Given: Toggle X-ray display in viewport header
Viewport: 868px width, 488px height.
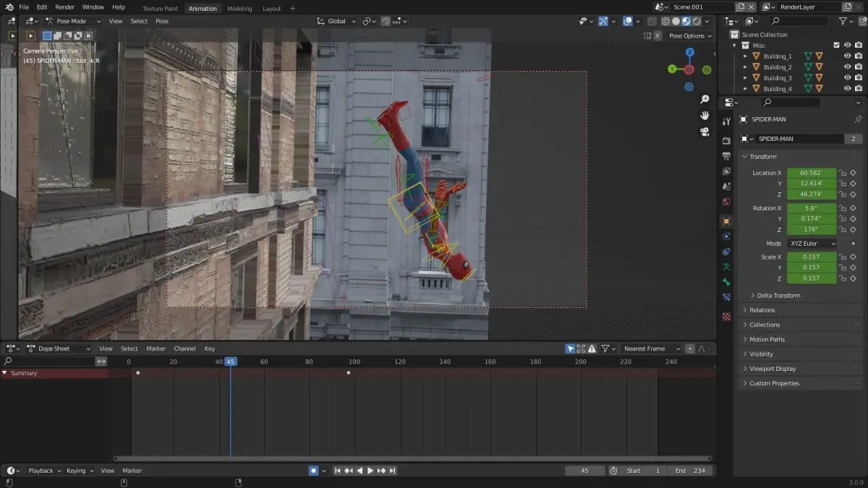Looking at the screenshot, I should coord(652,21).
